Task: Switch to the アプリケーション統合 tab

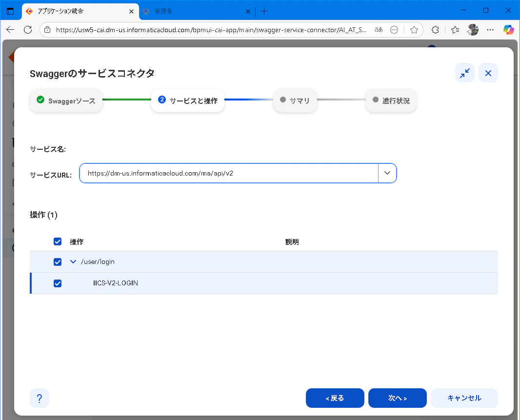Action: coord(80,11)
